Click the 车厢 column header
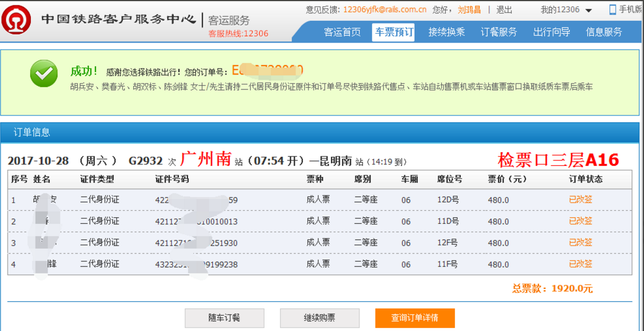644x331 pixels. (x=410, y=179)
